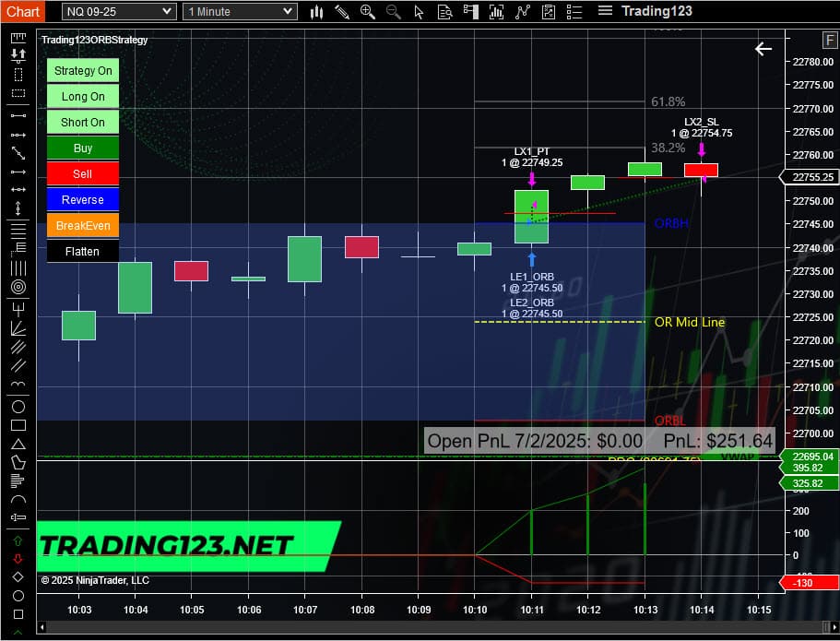Toggle the Long On button
The height and width of the screenshot is (641, 840).
83,97
